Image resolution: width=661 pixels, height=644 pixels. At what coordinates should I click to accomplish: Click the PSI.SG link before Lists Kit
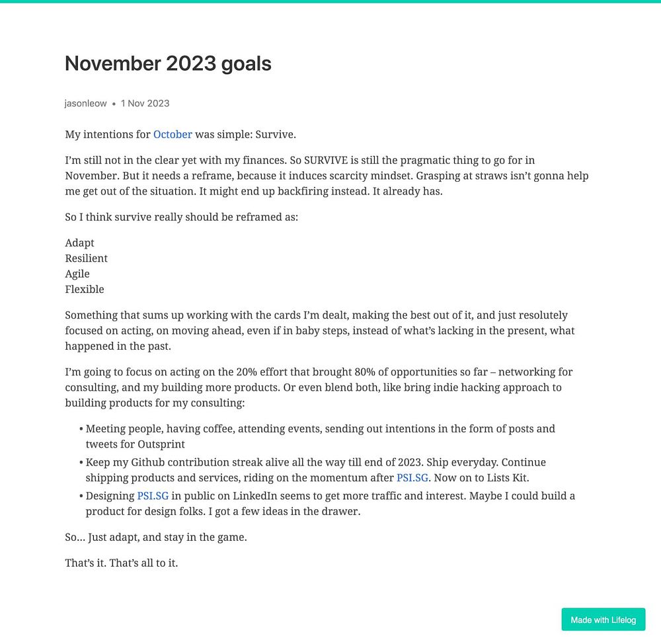point(412,478)
